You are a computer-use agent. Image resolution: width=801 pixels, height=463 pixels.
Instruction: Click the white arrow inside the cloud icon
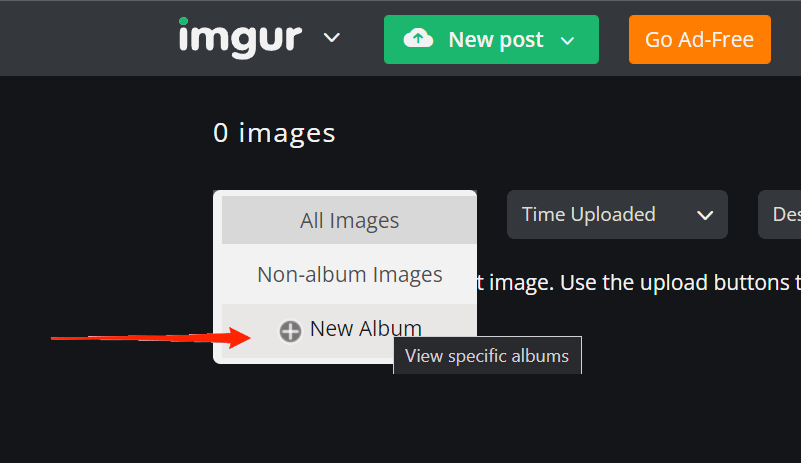pyautogui.click(x=419, y=40)
